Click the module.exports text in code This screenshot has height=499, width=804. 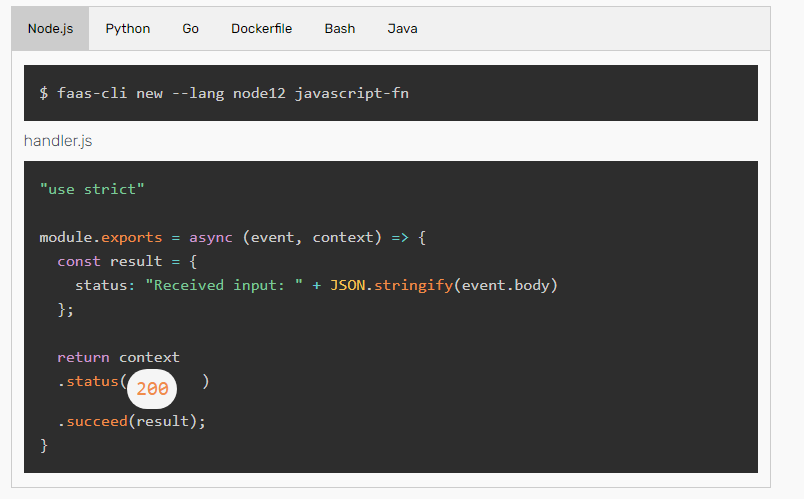tap(97, 237)
